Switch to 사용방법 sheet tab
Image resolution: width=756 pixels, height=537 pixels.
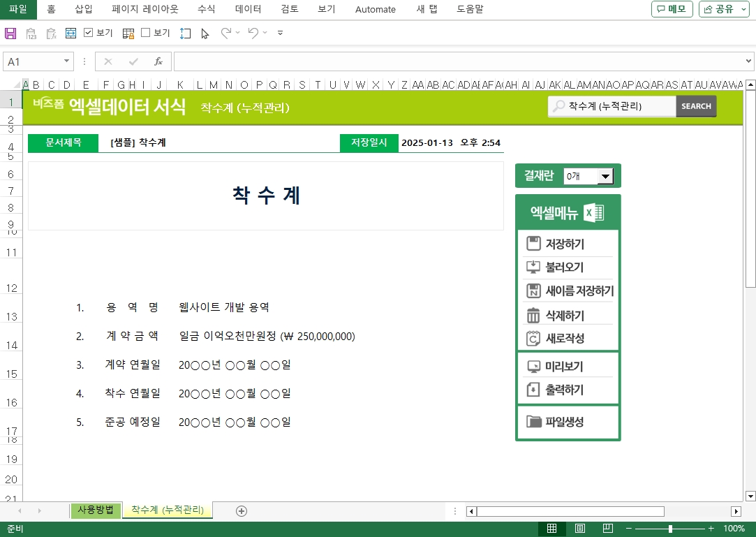pos(96,510)
